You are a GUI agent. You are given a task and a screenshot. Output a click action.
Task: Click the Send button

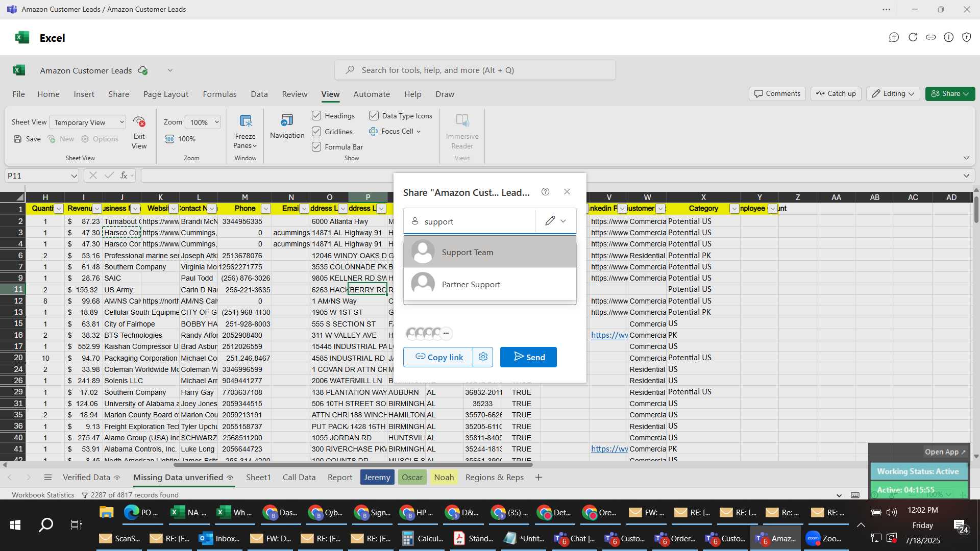528,357
